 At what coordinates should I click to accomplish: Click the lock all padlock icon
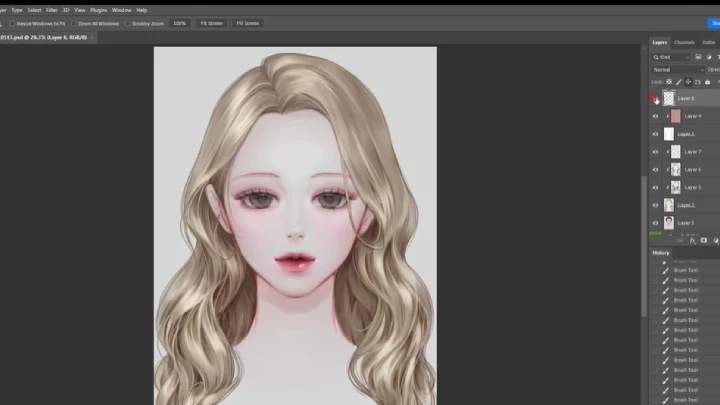tap(707, 82)
